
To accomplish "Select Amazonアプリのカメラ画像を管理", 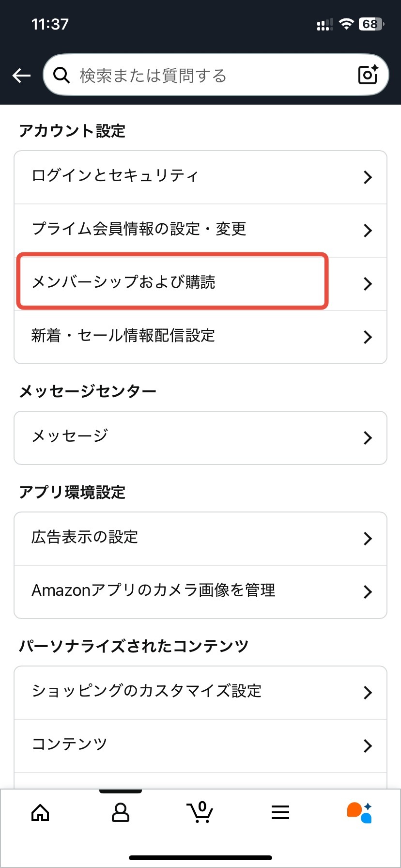I will (154, 590).
